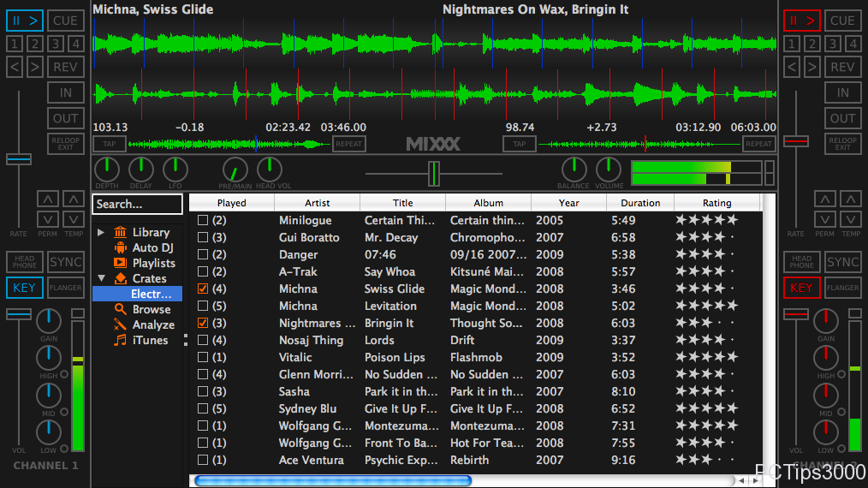Open Analyze icon in sidebar
868x488 pixels.
pyautogui.click(x=120, y=324)
